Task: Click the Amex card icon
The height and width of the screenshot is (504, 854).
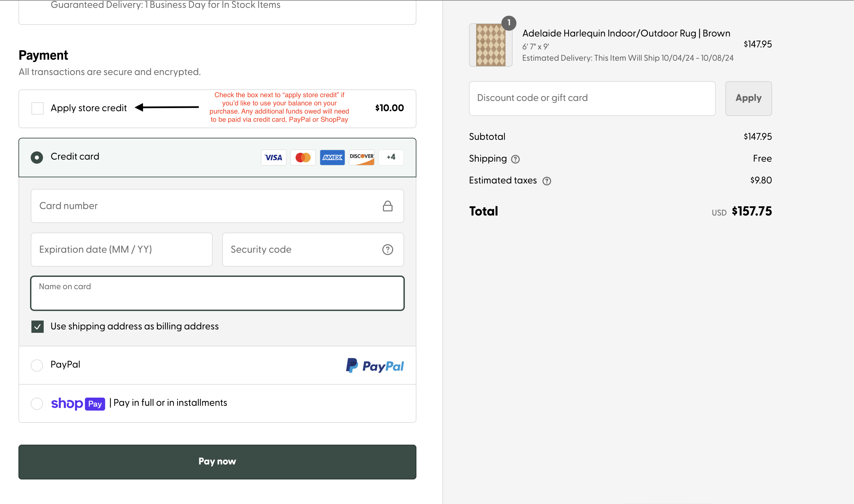Action: coord(332,158)
